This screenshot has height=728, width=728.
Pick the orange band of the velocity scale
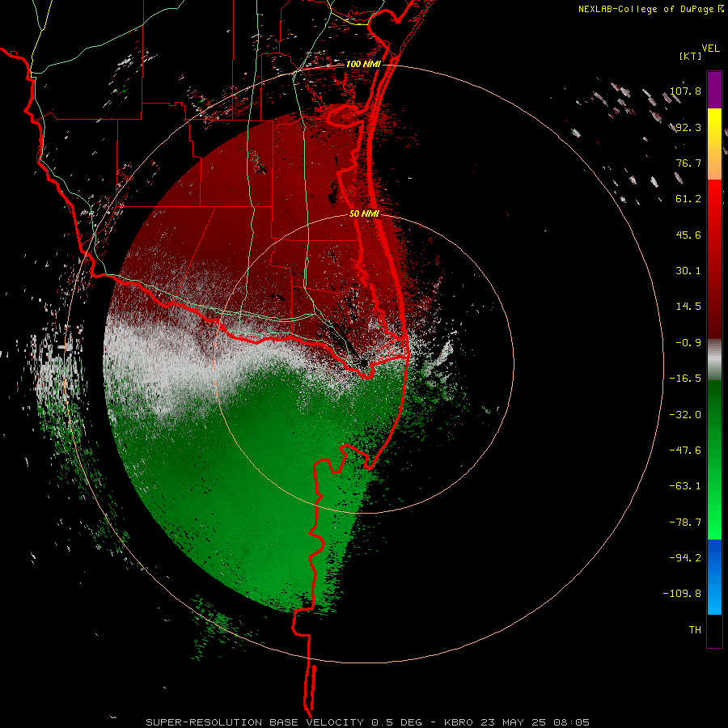click(714, 163)
